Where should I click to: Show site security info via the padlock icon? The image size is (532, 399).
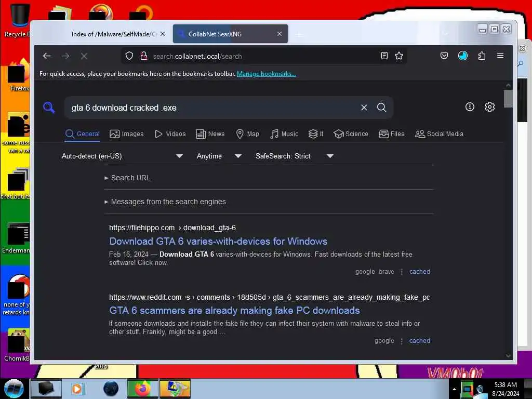(x=144, y=56)
